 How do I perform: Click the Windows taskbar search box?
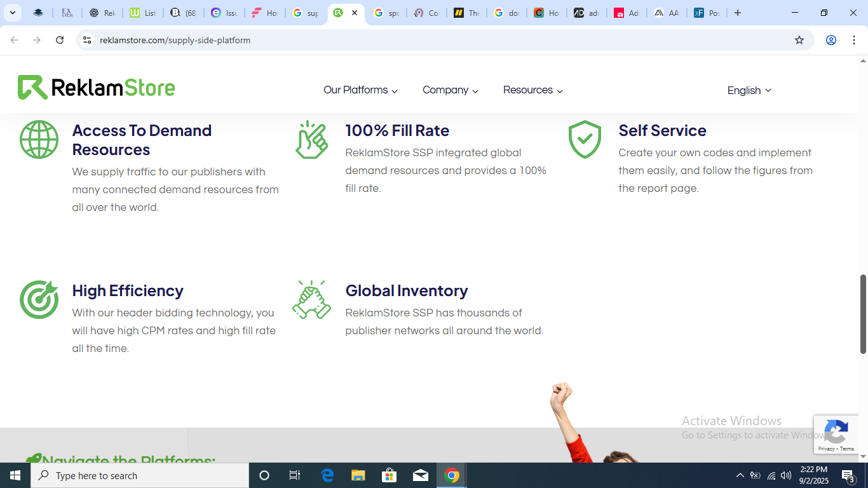140,475
